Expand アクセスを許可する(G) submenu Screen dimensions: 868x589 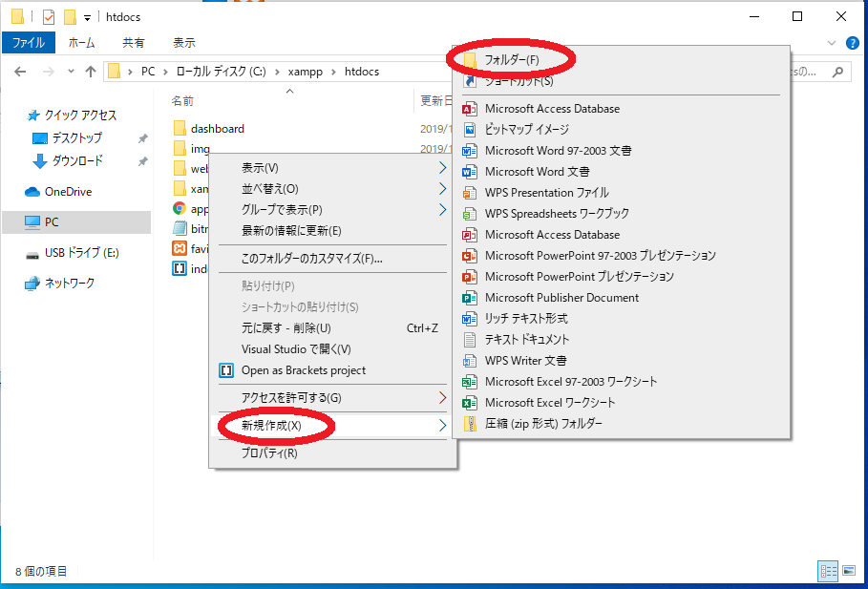pos(442,398)
